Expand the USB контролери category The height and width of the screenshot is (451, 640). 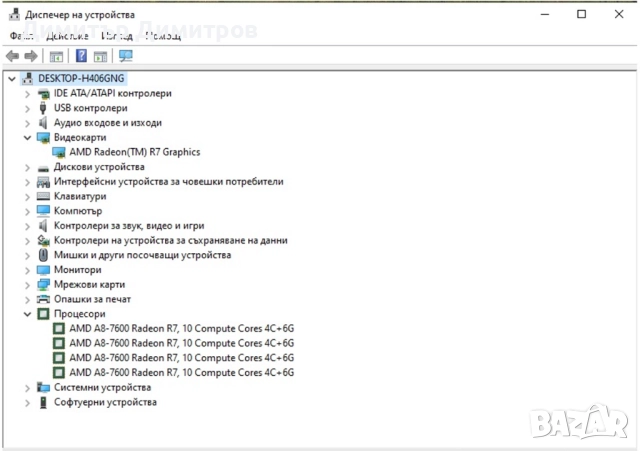[x=27, y=108]
